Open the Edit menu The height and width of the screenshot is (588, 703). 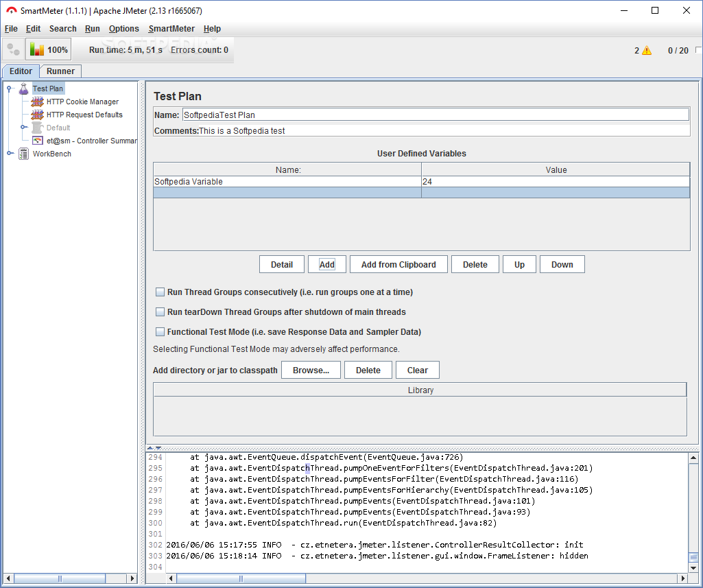click(33, 29)
